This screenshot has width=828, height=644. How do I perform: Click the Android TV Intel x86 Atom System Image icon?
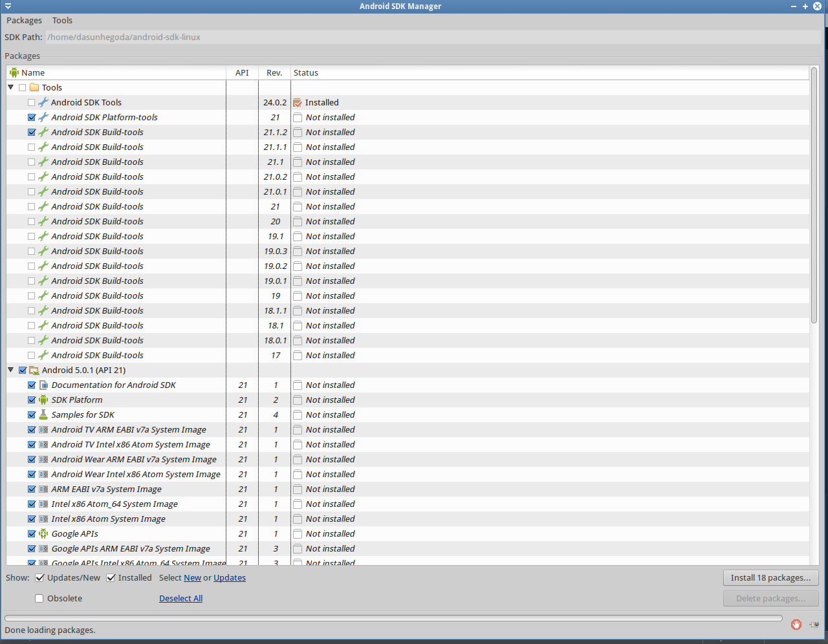tap(43, 444)
